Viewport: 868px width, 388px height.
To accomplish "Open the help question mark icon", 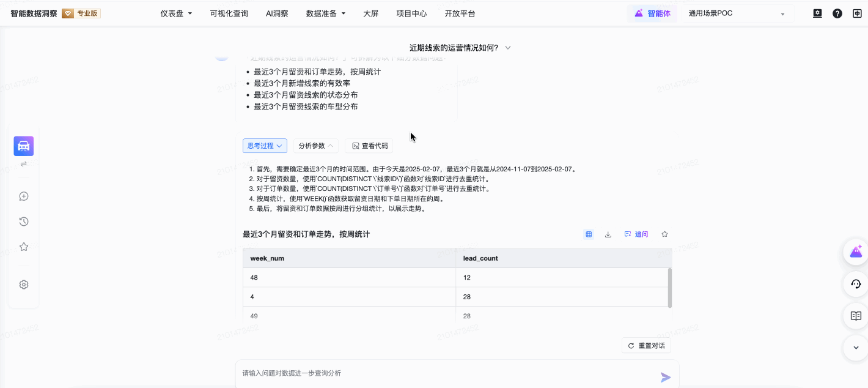I will pos(837,13).
